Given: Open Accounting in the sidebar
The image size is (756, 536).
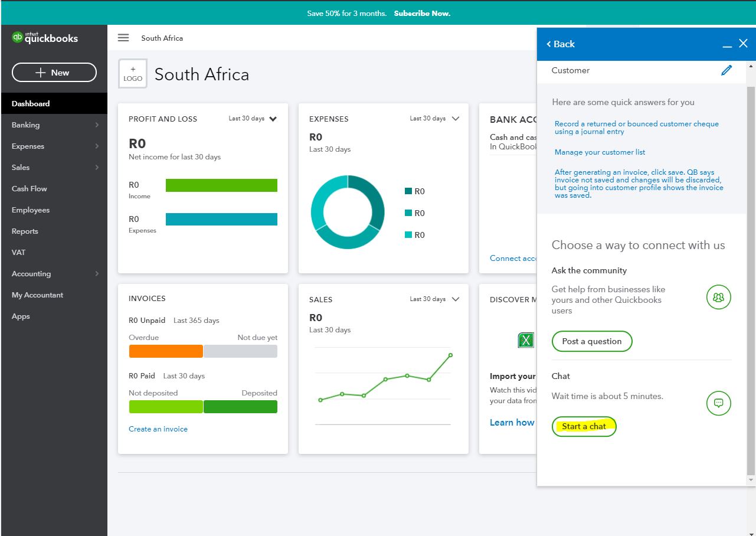Looking at the screenshot, I should tap(31, 274).
